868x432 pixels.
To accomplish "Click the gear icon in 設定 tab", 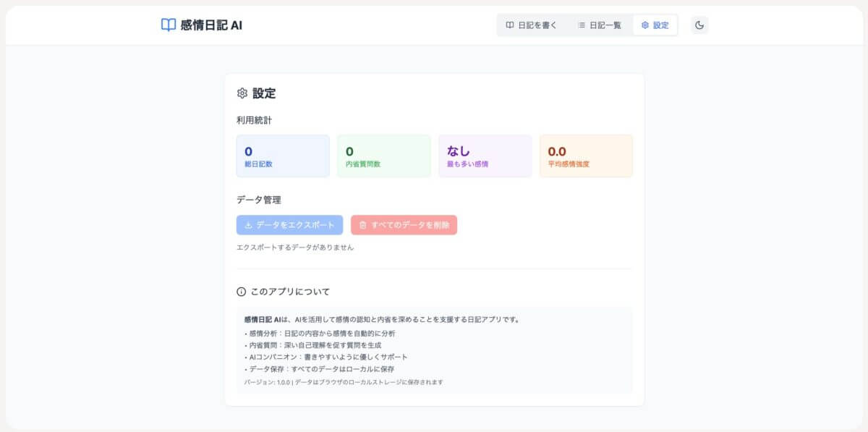I will coord(644,25).
